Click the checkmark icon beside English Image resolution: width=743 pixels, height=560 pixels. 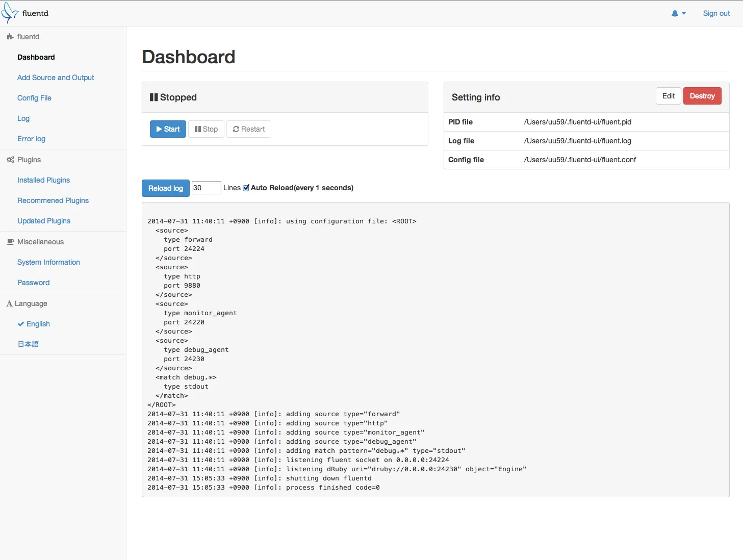pos(20,324)
